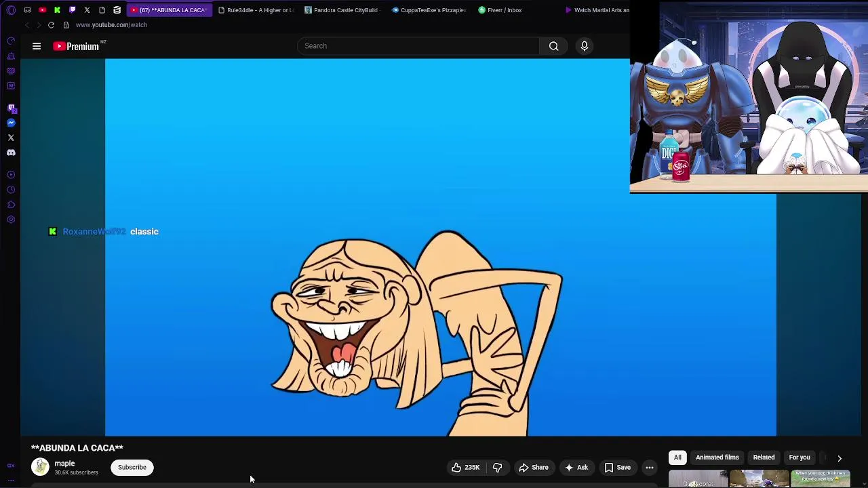
Task: Start voice search with the microphone icon
Action: coord(584,46)
